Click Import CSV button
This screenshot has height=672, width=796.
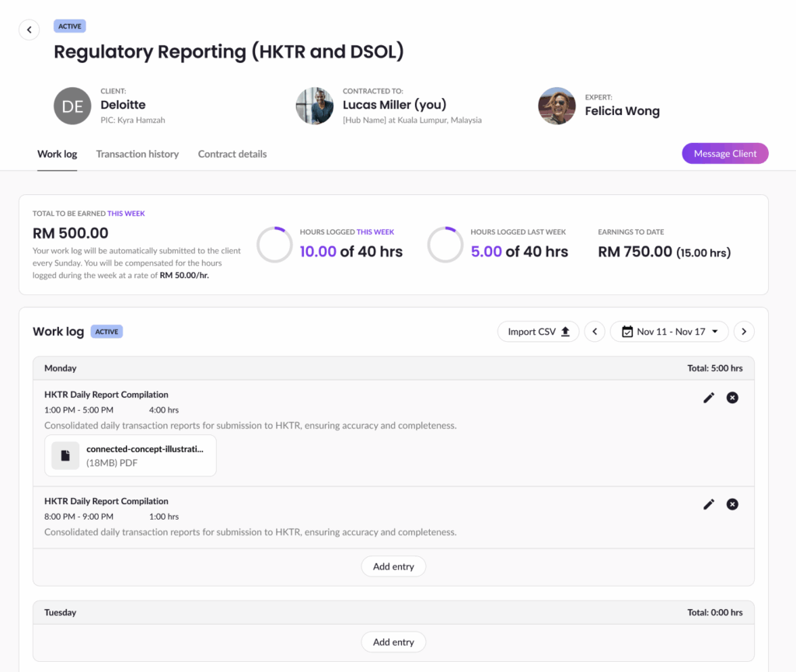click(538, 332)
